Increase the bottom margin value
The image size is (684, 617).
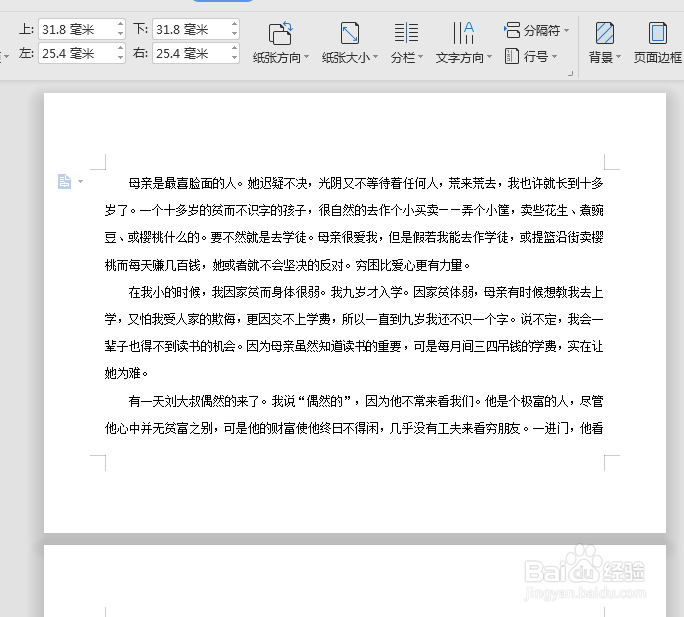[235, 24]
